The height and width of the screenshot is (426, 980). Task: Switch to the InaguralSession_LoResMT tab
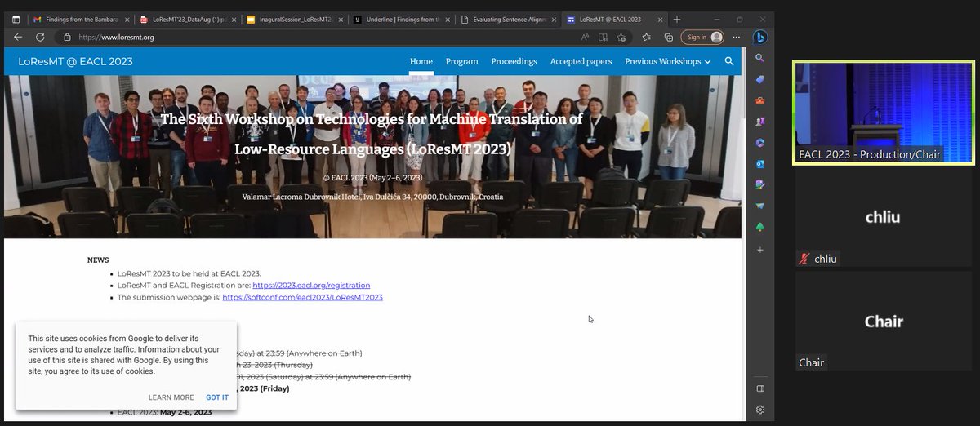293,19
